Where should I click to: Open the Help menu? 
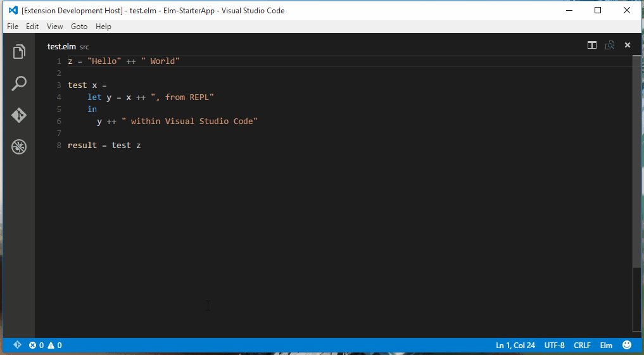pos(103,27)
